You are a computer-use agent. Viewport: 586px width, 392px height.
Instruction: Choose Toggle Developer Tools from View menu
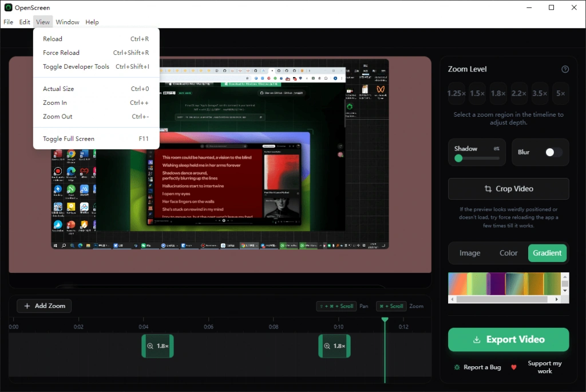click(x=76, y=66)
